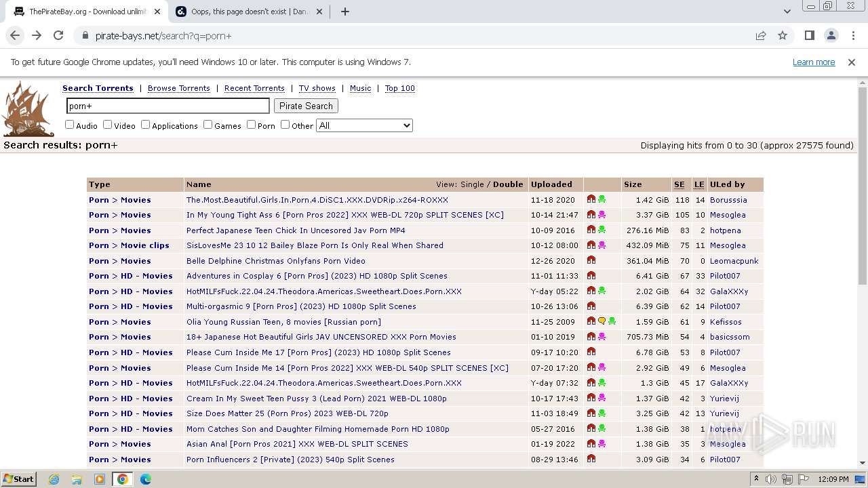Open a new browser tab
Screen dimensions: 868x488
coord(344,12)
